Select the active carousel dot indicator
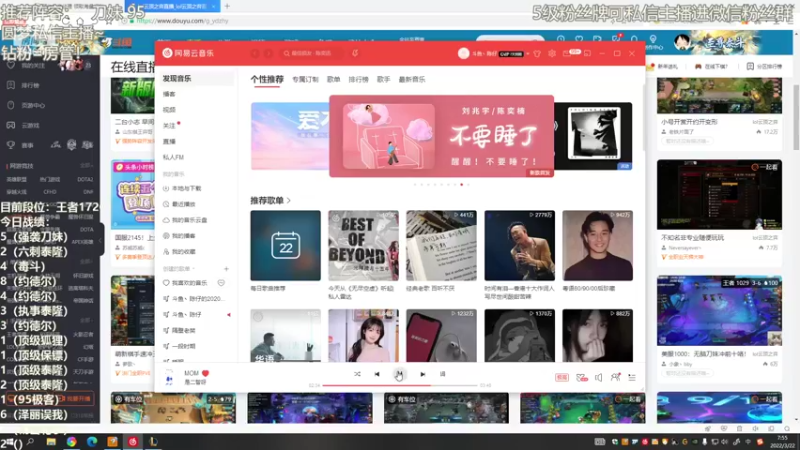Viewport: 800px width, 450px height. pyautogui.click(x=462, y=185)
